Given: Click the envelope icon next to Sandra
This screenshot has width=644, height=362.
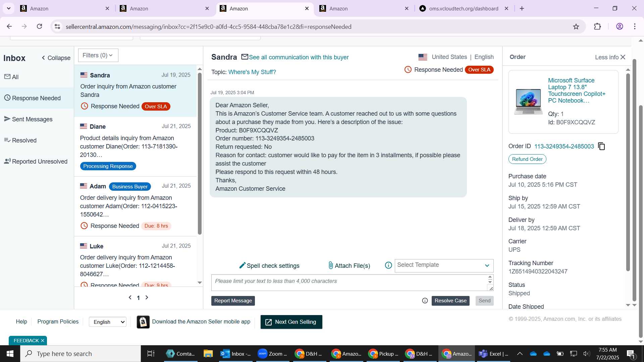Looking at the screenshot, I should 245,57.
